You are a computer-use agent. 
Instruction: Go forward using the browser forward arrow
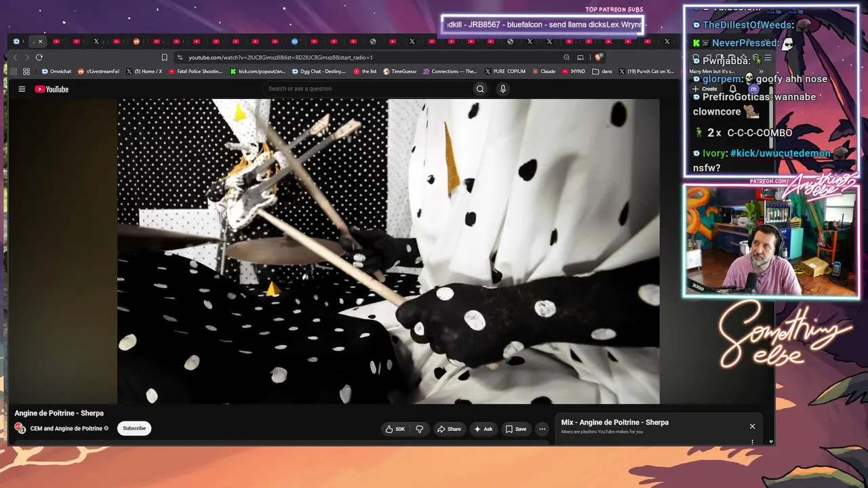(27, 58)
